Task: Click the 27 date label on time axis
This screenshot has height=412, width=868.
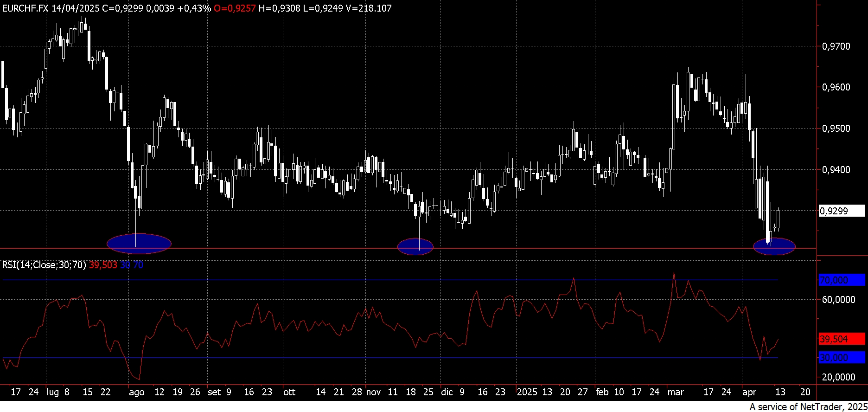Action: [x=583, y=392]
